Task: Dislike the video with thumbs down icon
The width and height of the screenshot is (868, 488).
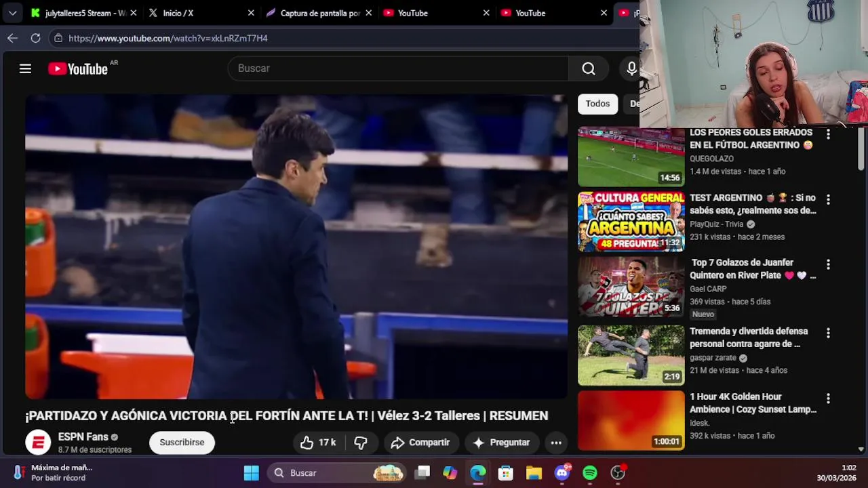Action: [361, 443]
